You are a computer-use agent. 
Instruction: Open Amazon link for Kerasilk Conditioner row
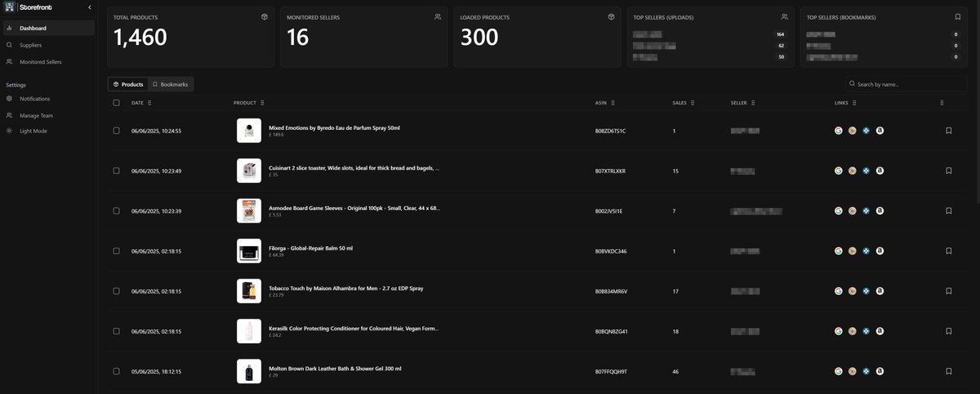[x=880, y=331]
